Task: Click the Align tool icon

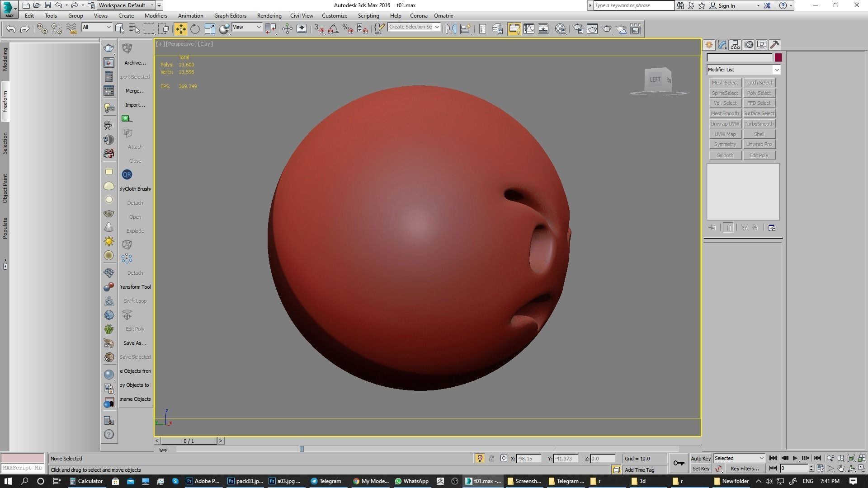Action: [x=465, y=29]
